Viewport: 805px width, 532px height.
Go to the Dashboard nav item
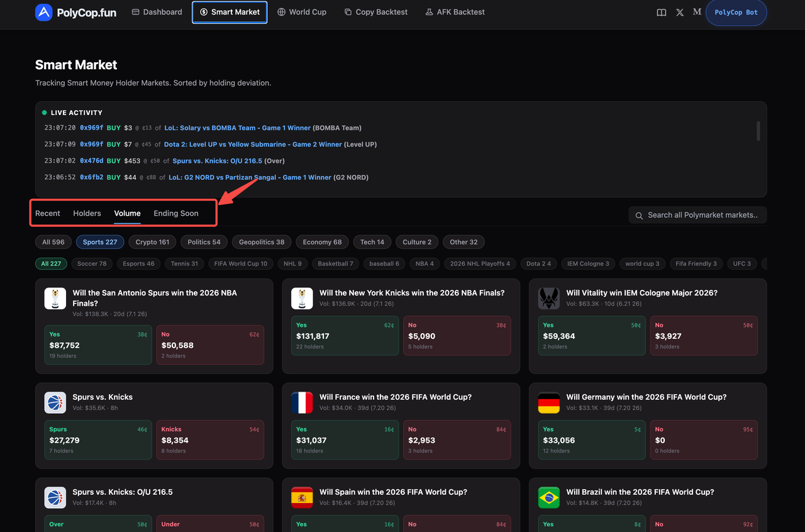click(x=157, y=12)
